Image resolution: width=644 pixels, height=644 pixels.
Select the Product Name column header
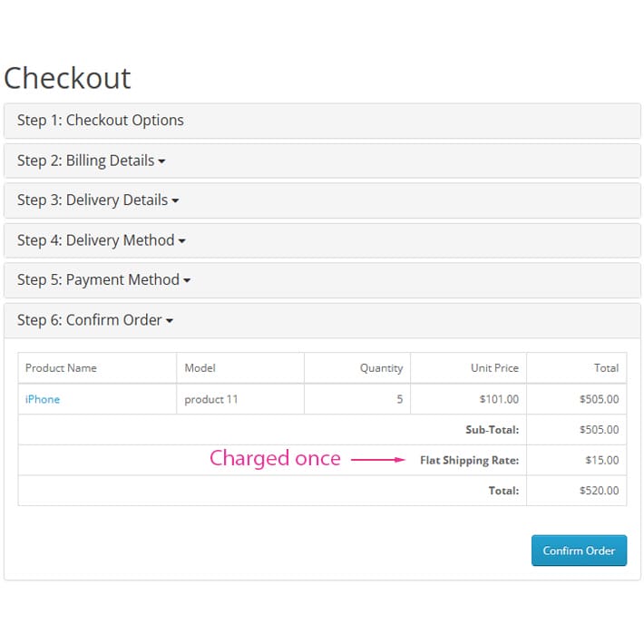[x=61, y=368]
